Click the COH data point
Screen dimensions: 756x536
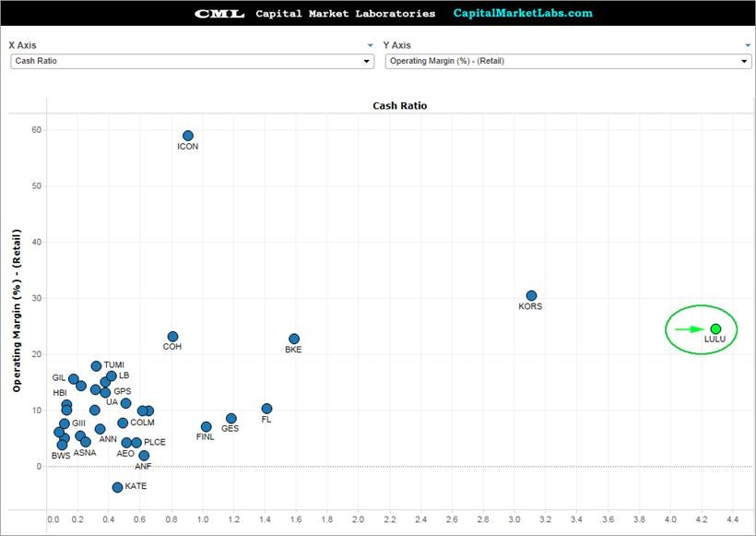173,337
